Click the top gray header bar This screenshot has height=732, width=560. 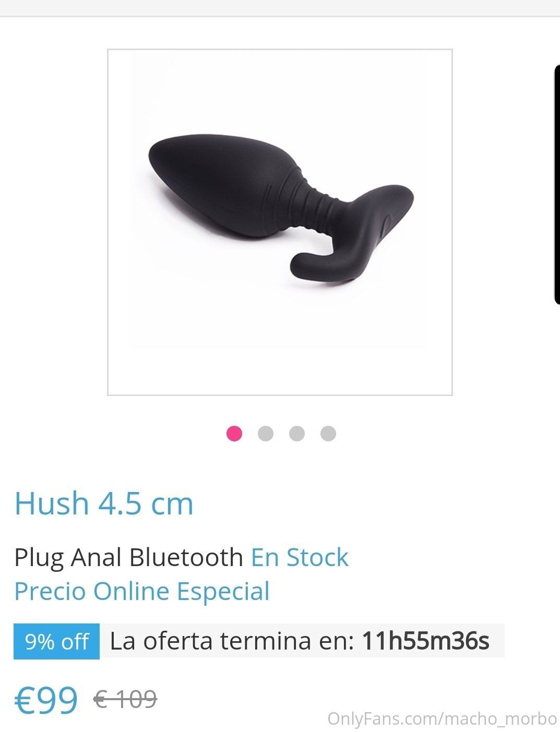(x=280, y=8)
